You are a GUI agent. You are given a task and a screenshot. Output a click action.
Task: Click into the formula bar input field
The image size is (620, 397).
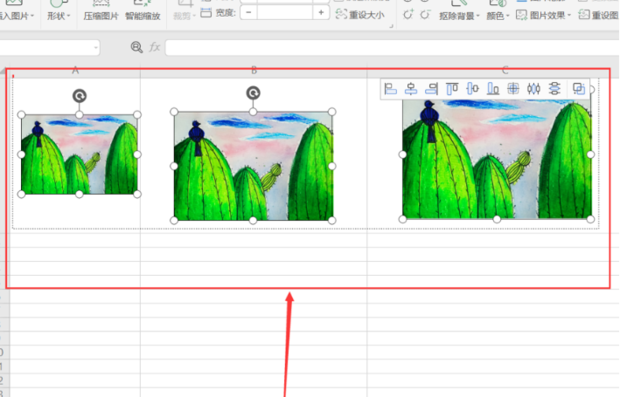[391, 47]
